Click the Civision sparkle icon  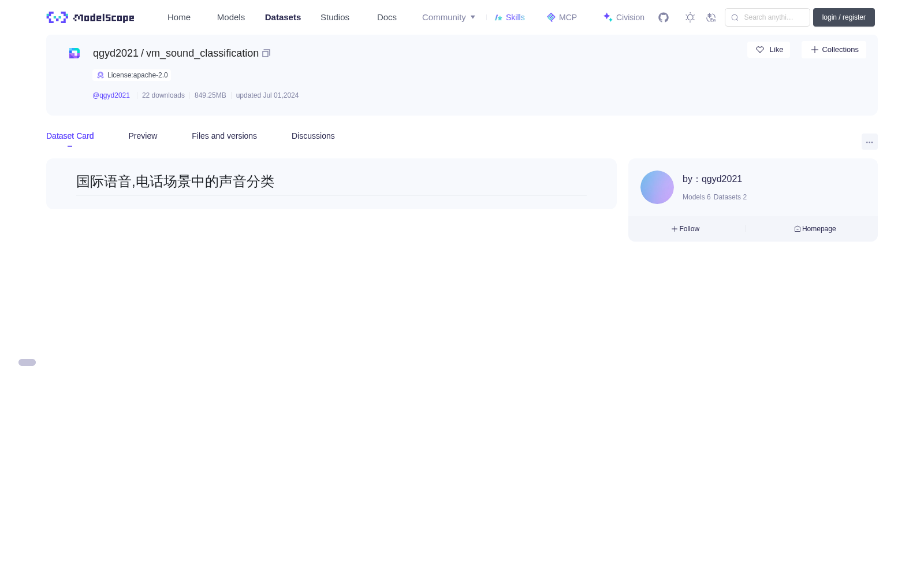(x=608, y=17)
